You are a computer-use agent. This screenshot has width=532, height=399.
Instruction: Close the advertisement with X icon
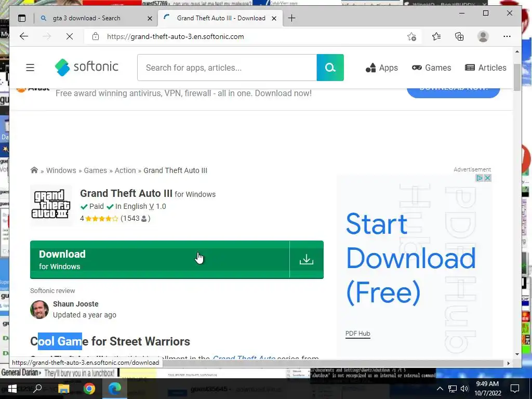(487, 178)
